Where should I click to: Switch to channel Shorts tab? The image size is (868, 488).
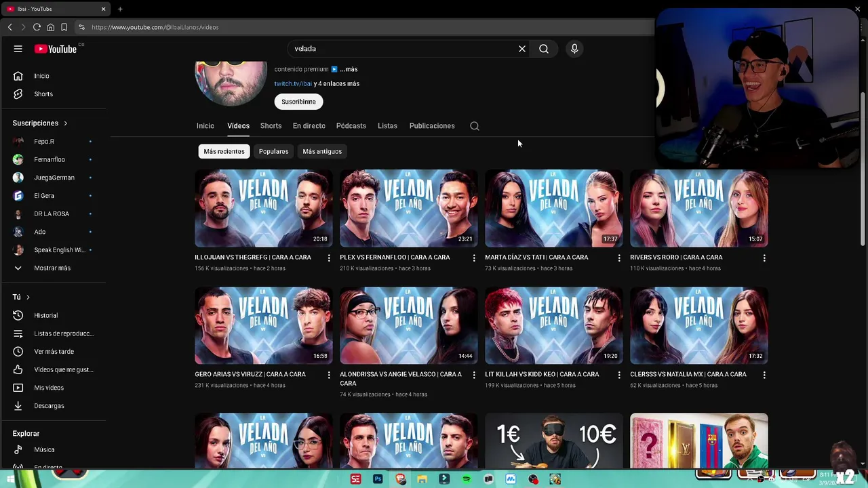point(271,126)
